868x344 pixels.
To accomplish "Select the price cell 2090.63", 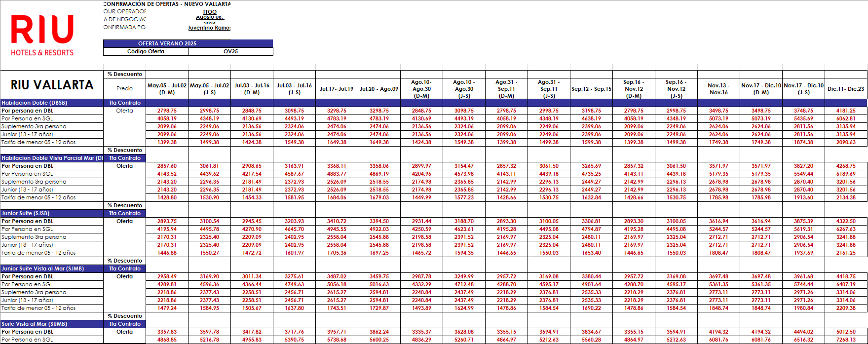I will click(846, 142).
